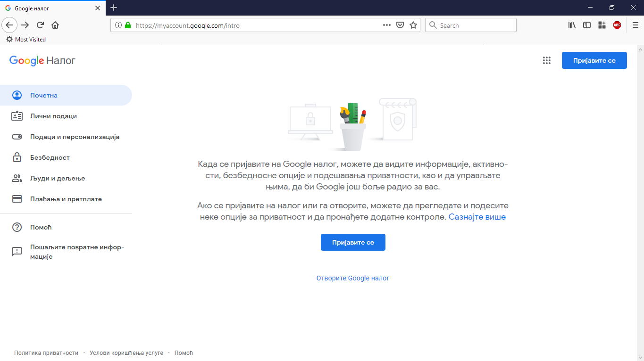
Task: Open Безбедност section in sidebar
Action: pos(50,157)
